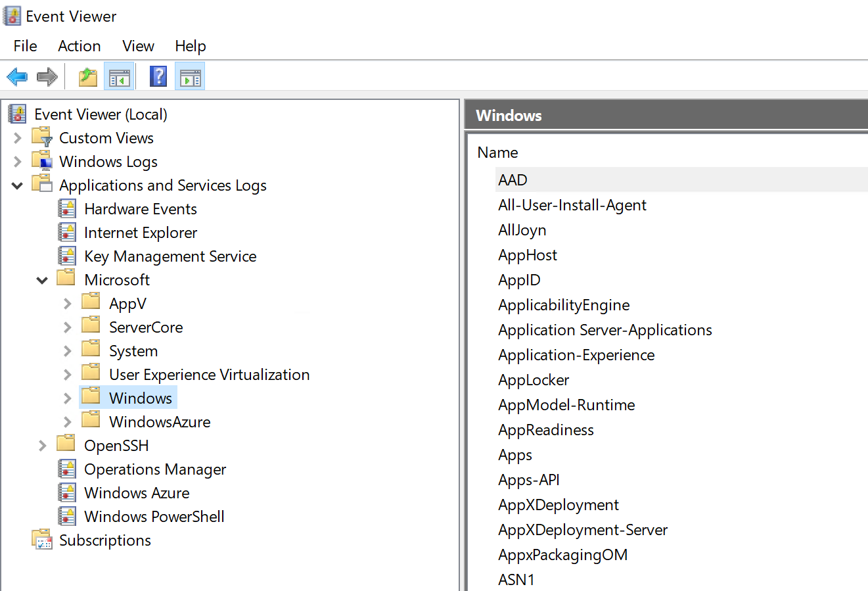Click the Key Management Service log icon
This screenshot has width=868, height=591.
tap(67, 256)
